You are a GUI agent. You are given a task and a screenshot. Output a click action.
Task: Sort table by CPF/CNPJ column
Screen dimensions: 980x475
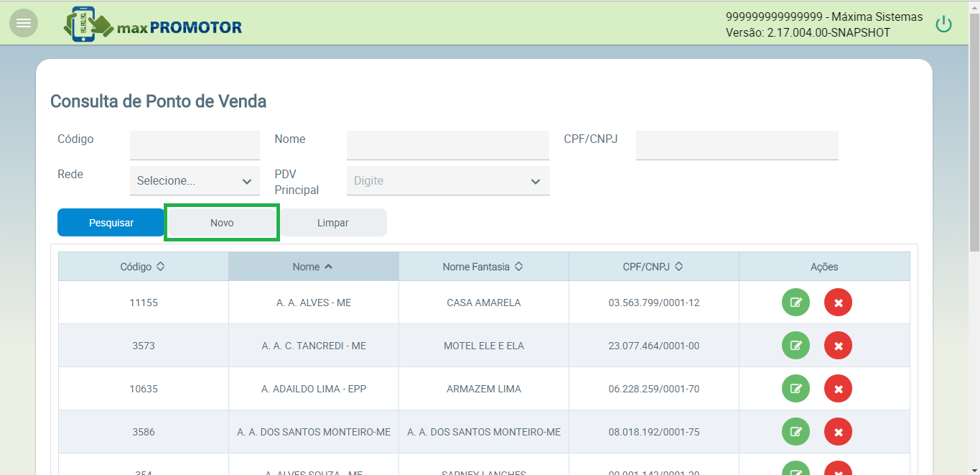click(653, 267)
